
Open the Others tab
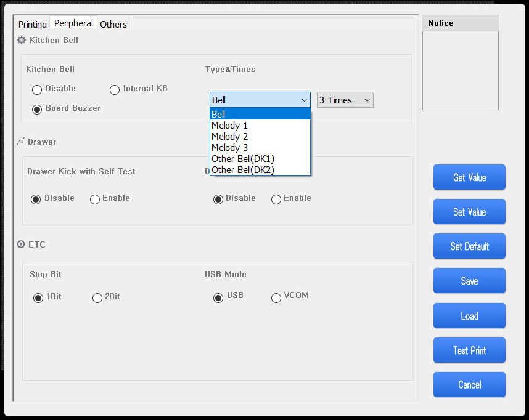(x=113, y=24)
